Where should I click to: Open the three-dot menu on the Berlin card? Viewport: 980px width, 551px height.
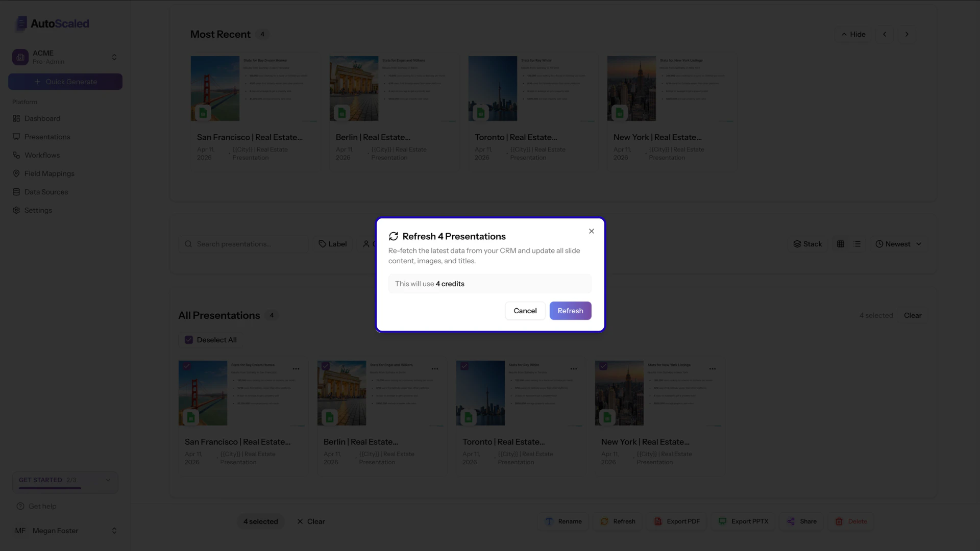[x=435, y=368]
